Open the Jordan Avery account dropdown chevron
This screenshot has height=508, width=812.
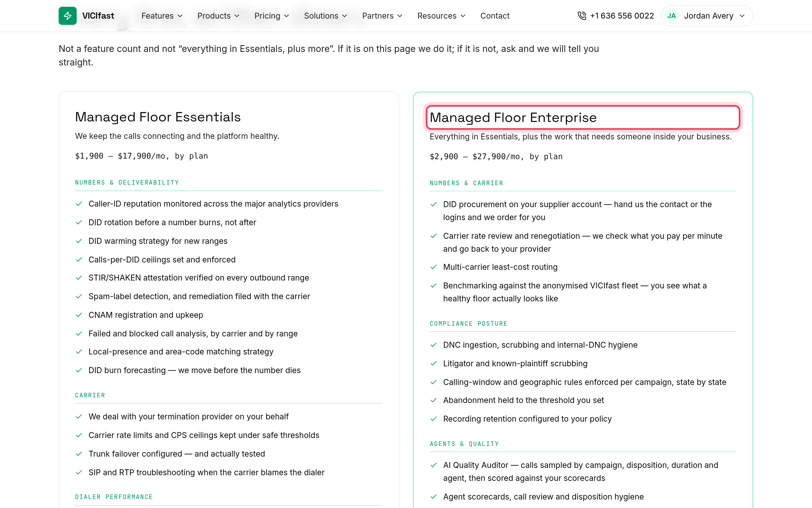742,16
